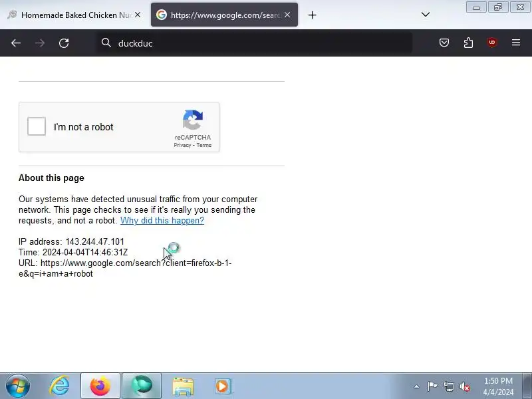
Task: Close the Homemade Baked Chicken Nuggets tab
Action: point(138,15)
